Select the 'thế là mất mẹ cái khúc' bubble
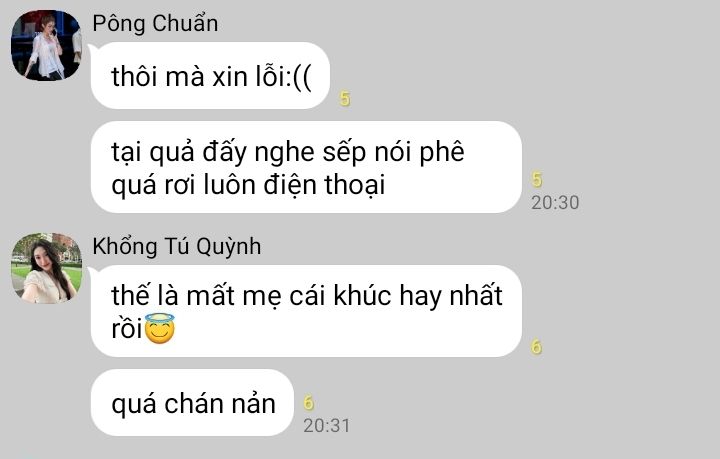Screen dimensions: 720x459 coord(306,311)
